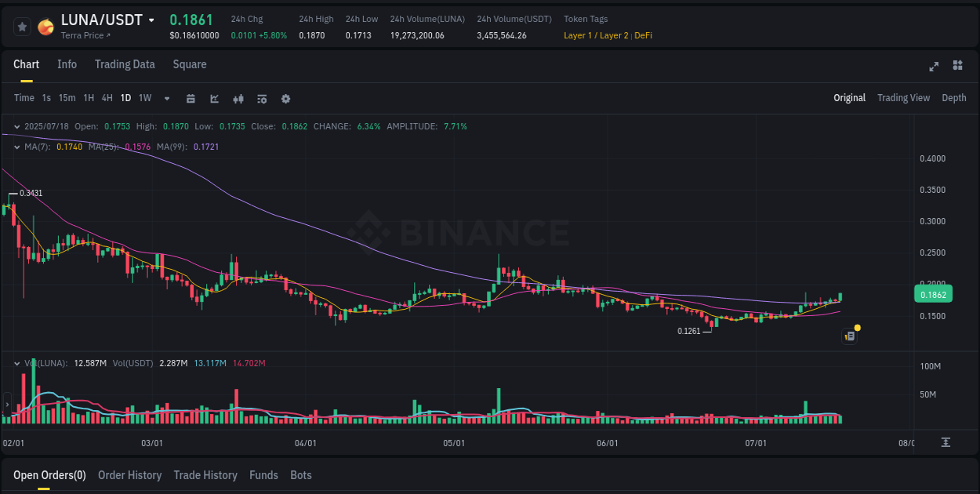Viewport: 980px width, 494px height.
Task: Select the candlestick chart style icon
Action: (x=238, y=99)
